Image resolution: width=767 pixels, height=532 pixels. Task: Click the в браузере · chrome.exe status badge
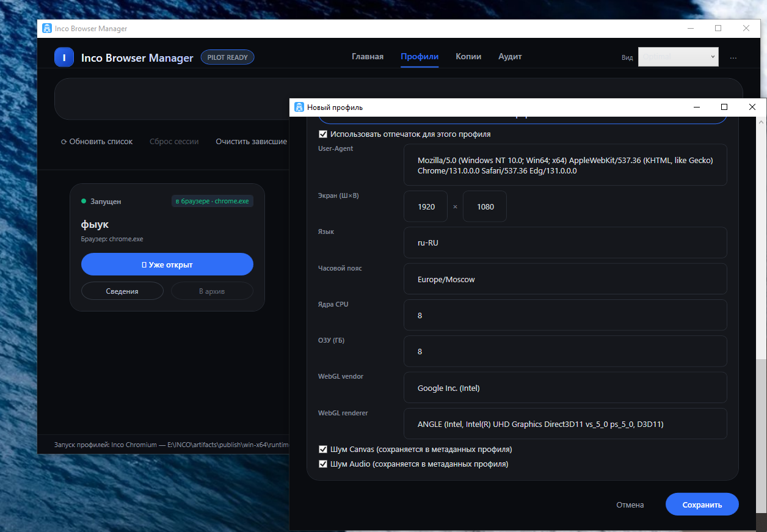tap(212, 201)
